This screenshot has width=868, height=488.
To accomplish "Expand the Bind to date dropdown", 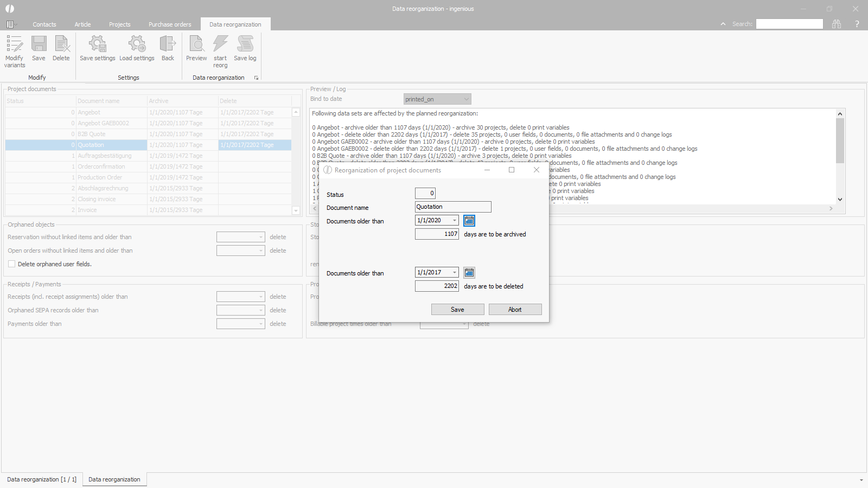I will click(x=466, y=99).
